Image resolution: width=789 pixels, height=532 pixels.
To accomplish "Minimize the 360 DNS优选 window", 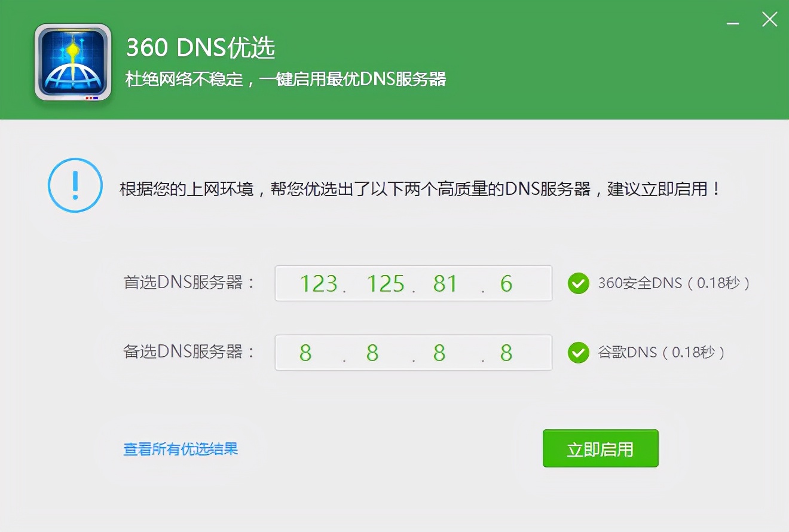I will (x=732, y=20).
